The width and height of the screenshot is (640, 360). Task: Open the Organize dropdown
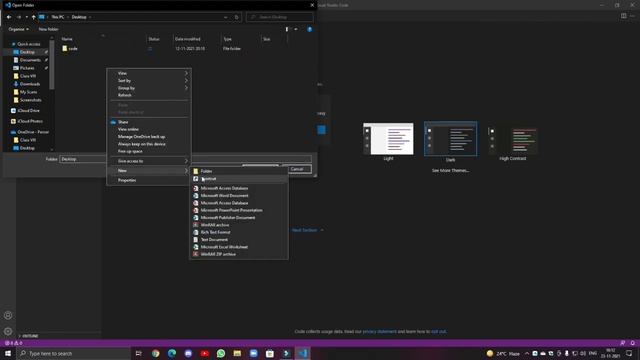pos(18,29)
